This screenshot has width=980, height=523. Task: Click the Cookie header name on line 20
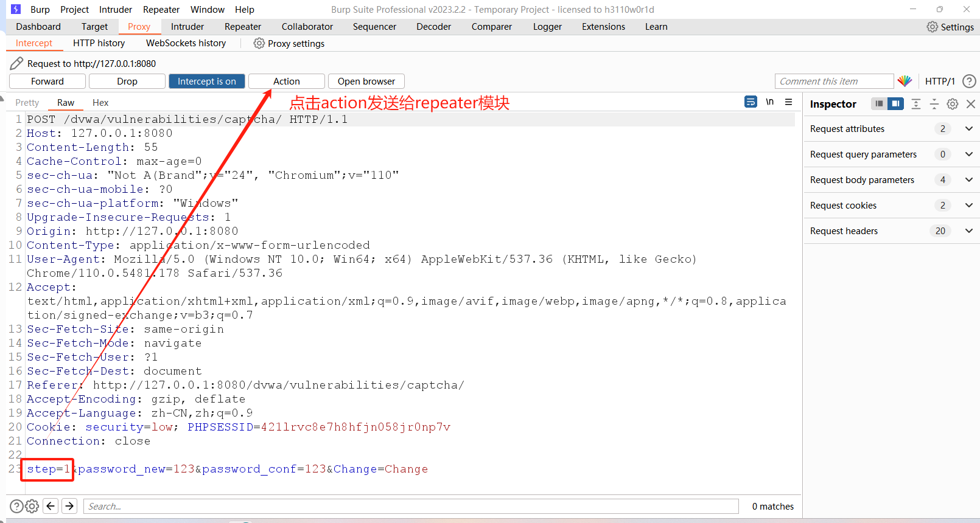[x=49, y=427]
